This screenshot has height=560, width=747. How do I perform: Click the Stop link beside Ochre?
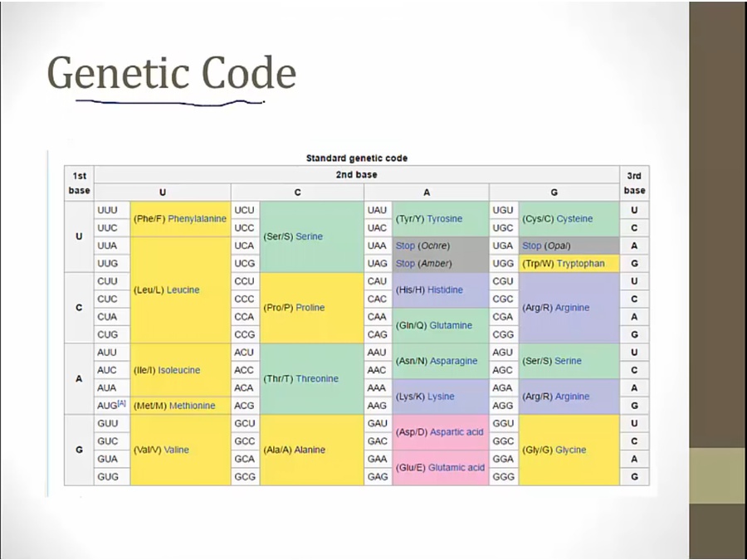coord(405,246)
